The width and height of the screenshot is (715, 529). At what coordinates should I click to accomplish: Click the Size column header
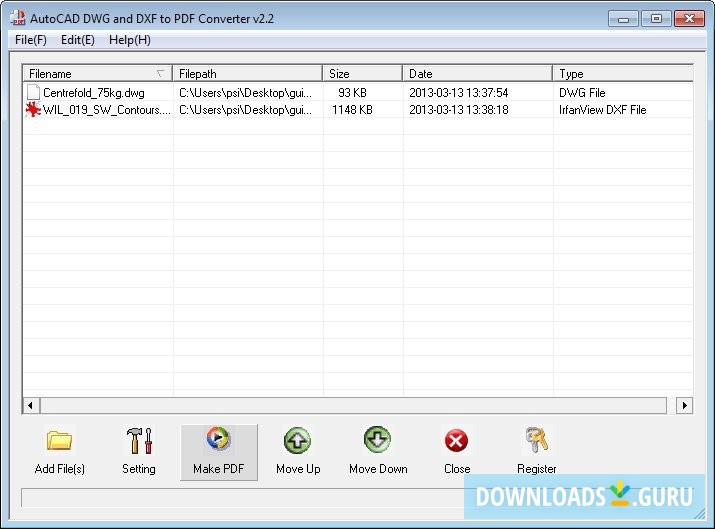click(x=363, y=73)
